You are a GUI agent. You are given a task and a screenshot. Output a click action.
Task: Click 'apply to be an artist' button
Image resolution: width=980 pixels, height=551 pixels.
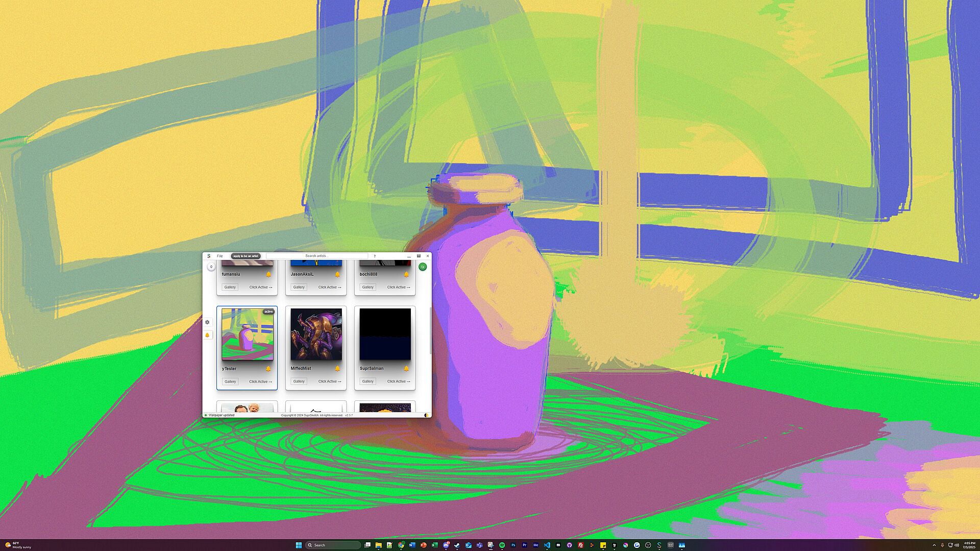click(x=246, y=256)
